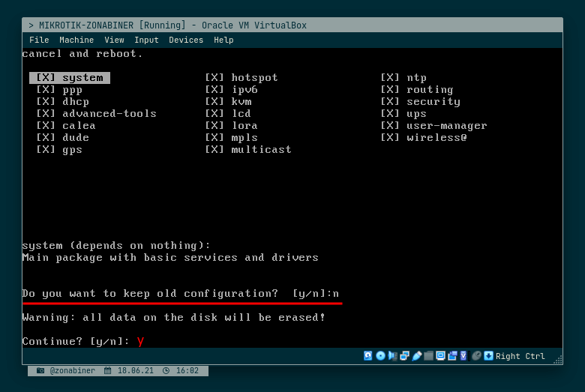Open the Input menu
585x392 pixels.
146,40
